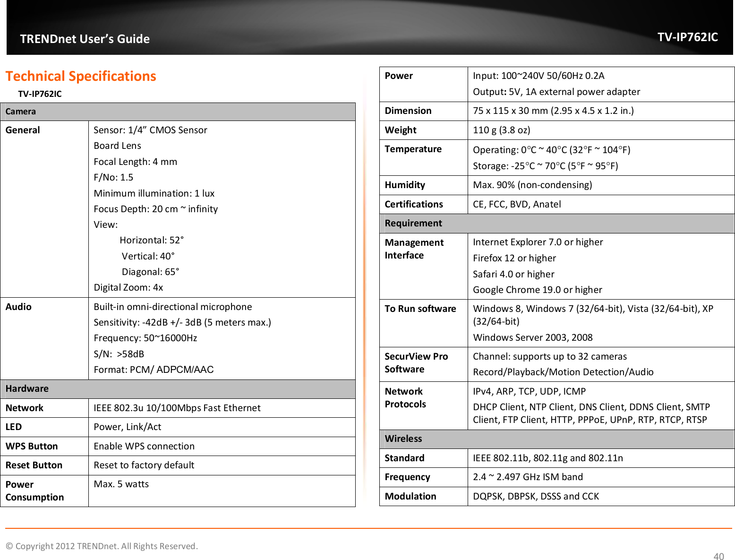
Task: Select the 'Diagonal: 65°' view value
Action: click(x=151, y=272)
